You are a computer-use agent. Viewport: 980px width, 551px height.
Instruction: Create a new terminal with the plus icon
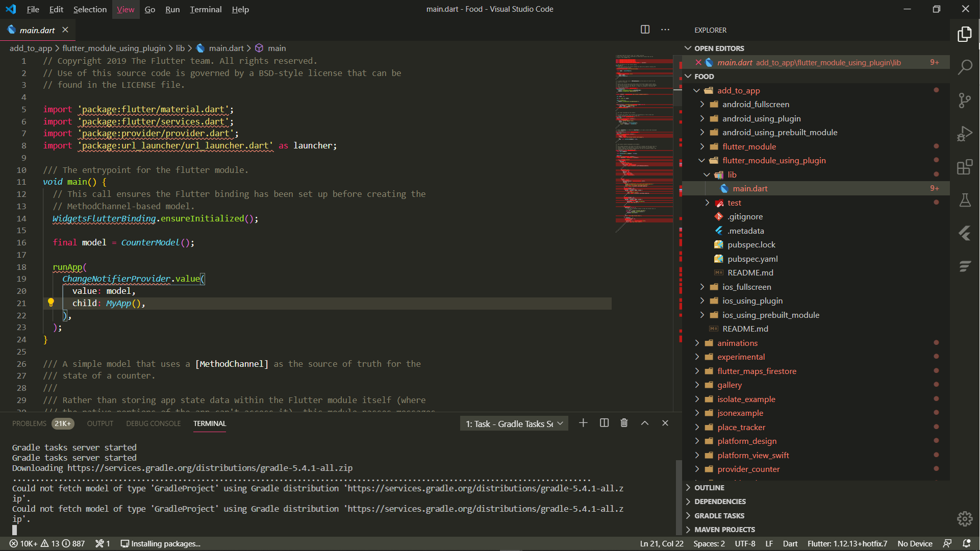tap(583, 423)
